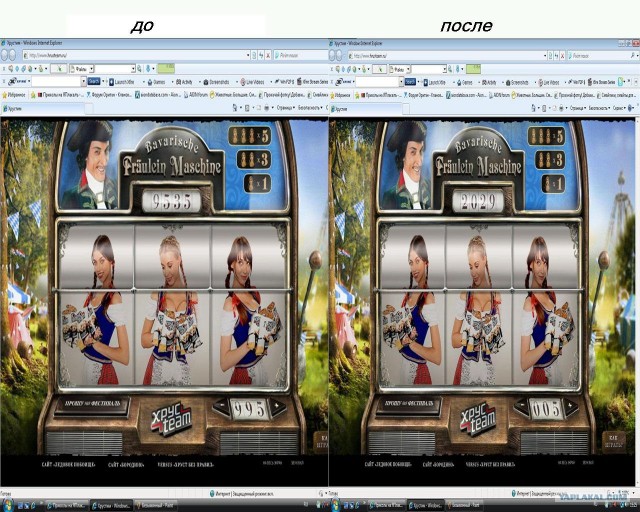Decrease bet with minus arrow, left machine
Viewport: 640px width, 512px height.
point(222,406)
